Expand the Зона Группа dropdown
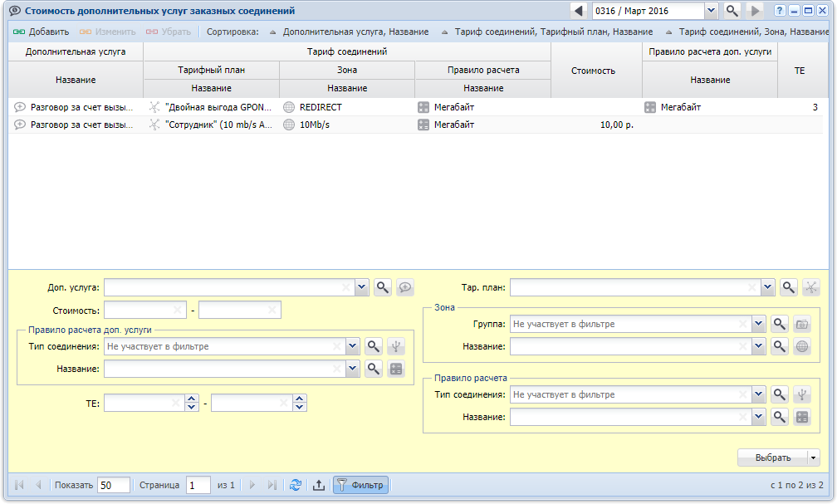The image size is (837, 504). point(759,324)
